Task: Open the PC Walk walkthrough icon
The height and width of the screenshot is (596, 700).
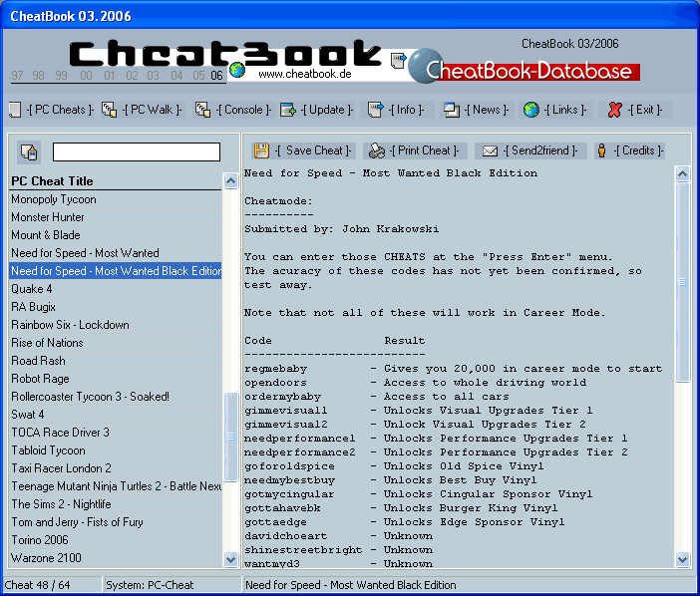Action: point(109,110)
